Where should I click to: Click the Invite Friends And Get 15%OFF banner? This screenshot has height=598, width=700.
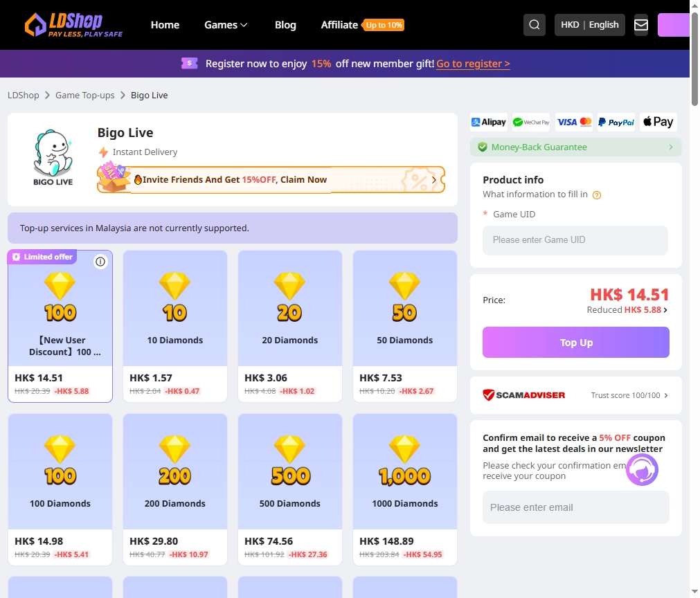click(271, 180)
